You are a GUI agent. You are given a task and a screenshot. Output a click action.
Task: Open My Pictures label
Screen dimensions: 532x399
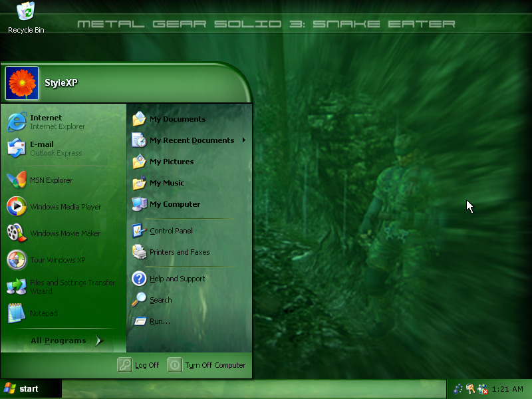point(172,162)
